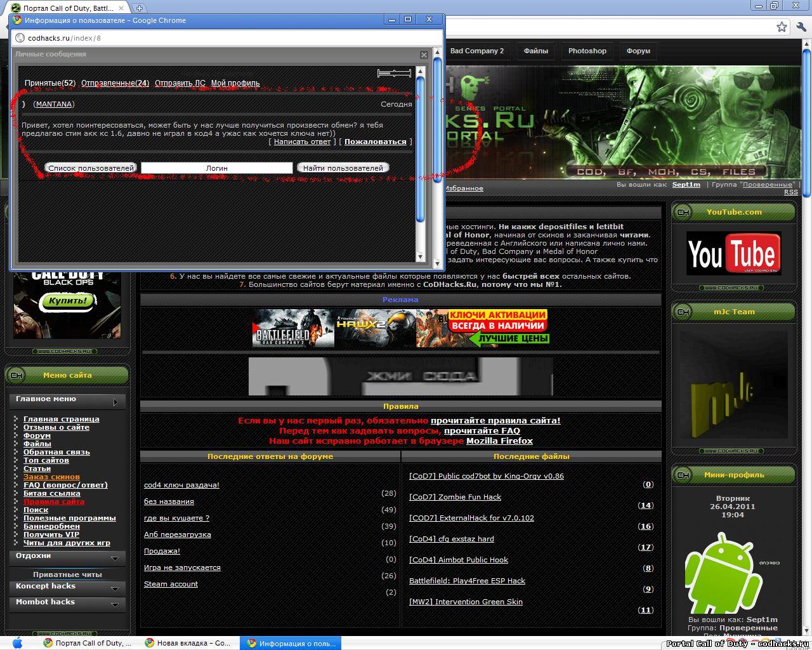Screen dimensions: 812x650
Task: Close the Личные сообщения panel
Action: coord(424,55)
